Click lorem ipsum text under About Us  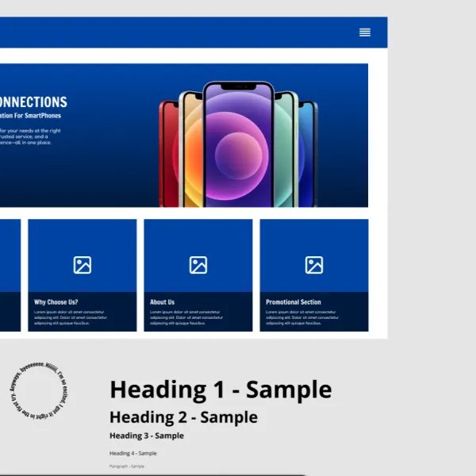pos(186,317)
